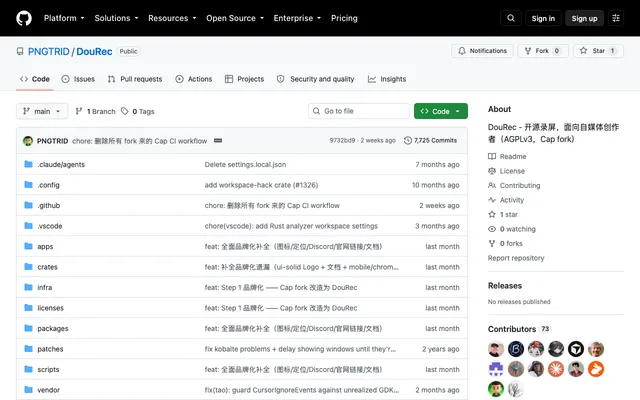Image resolution: width=640 pixels, height=400 pixels.
Task: Click the Sign up button
Action: (x=584, y=18)
